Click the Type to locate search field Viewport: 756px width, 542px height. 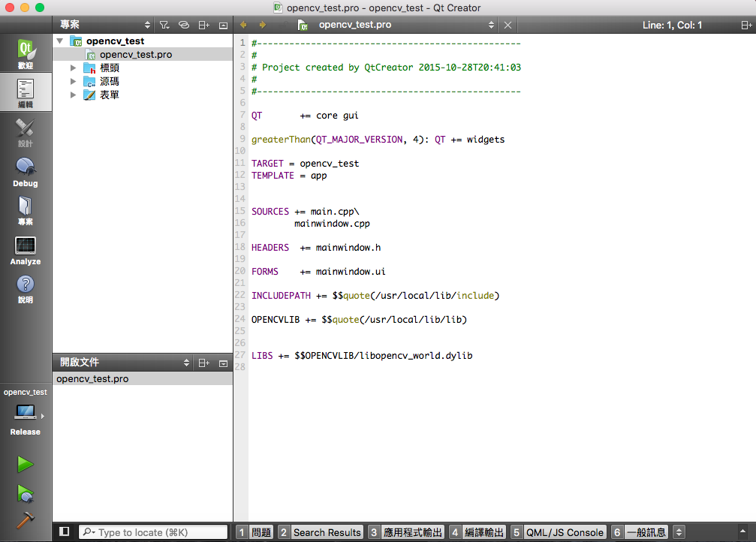tap(153, 532)
